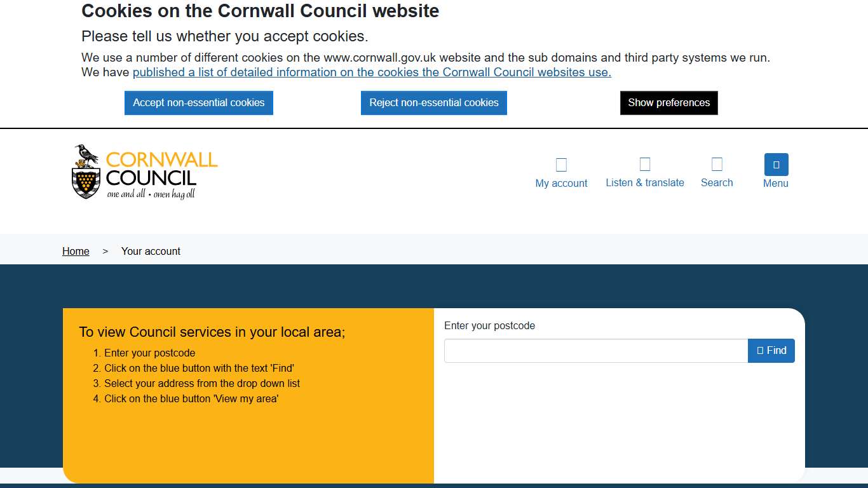Click the blue Find button
Viewport: 868px width, 488px height.
tap(771, 350)
